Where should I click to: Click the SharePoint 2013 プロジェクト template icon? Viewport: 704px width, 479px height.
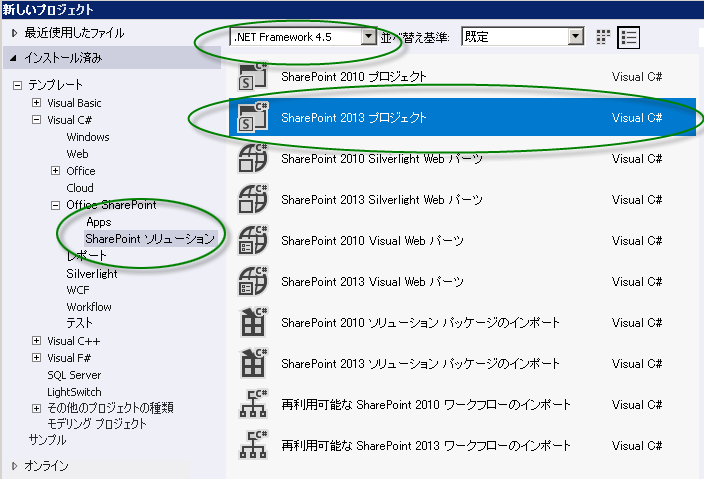point(253,117)
